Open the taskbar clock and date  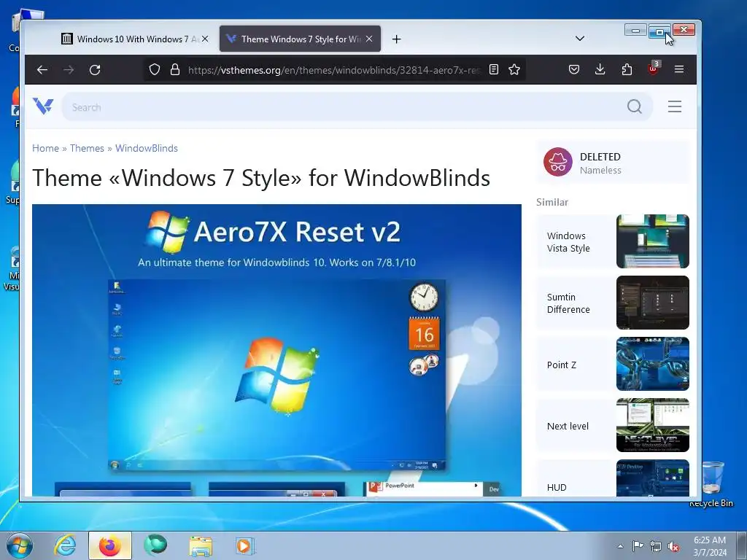[x=710, y=546]
